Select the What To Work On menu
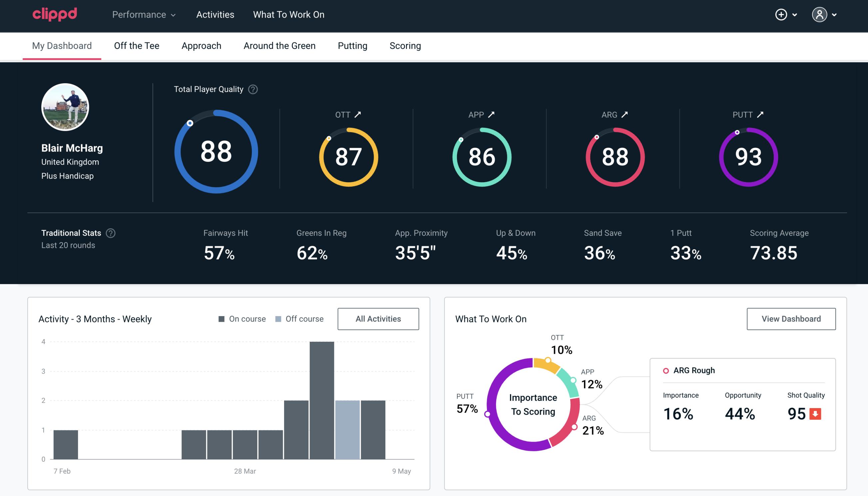 (x=288, y=15)
